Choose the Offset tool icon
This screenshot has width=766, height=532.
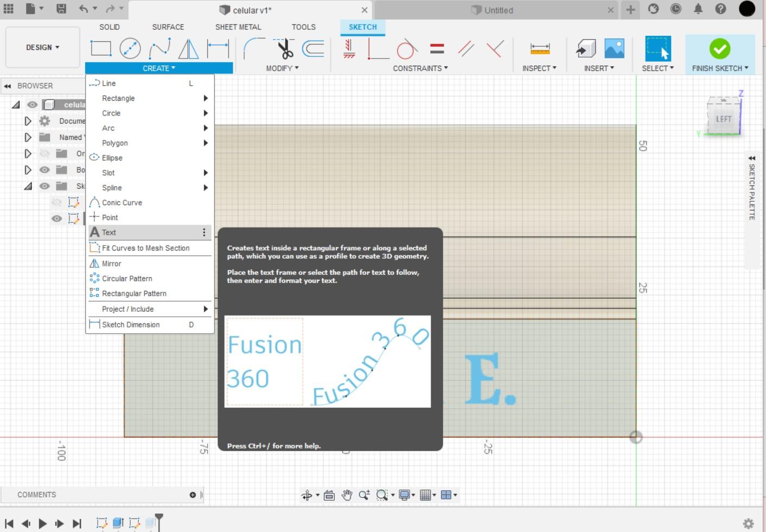tap(313, 49)
